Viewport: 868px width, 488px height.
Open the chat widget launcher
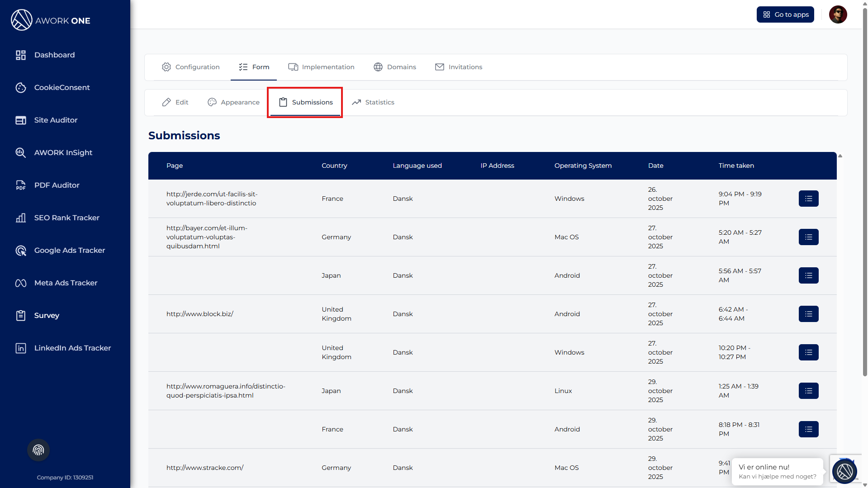tap(844, 471)
